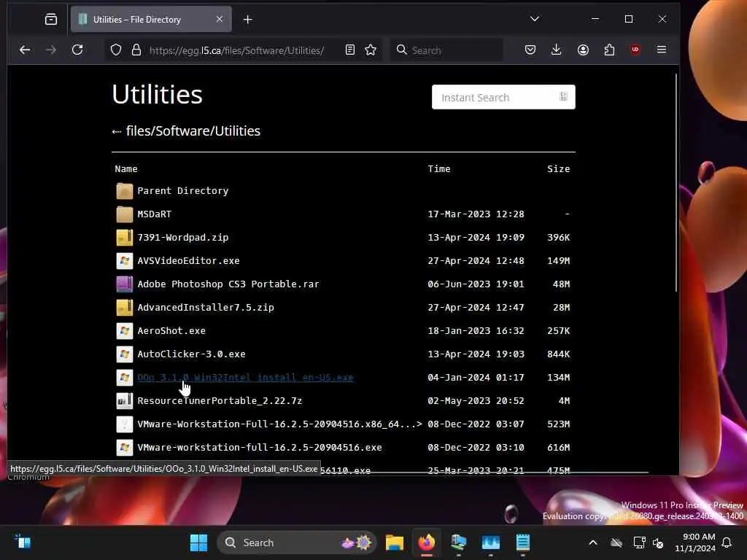Click the Instant Search field

tap(503, 97)
